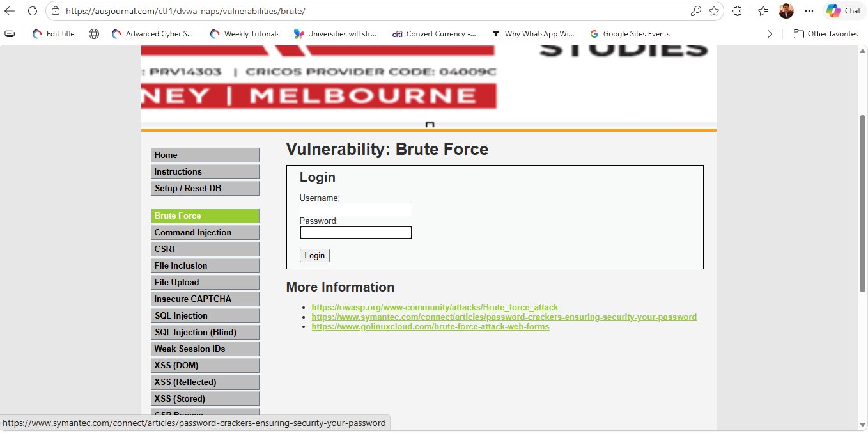Open the globe icon bookmark
Image resolution: width=868 pixels, height=433 pixels.
click(x=94, y=34)
